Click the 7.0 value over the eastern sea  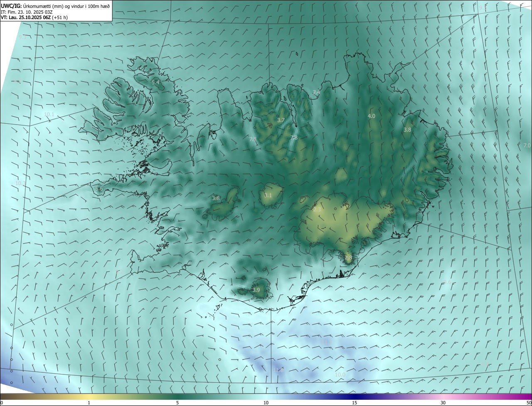tap(527, 146)
